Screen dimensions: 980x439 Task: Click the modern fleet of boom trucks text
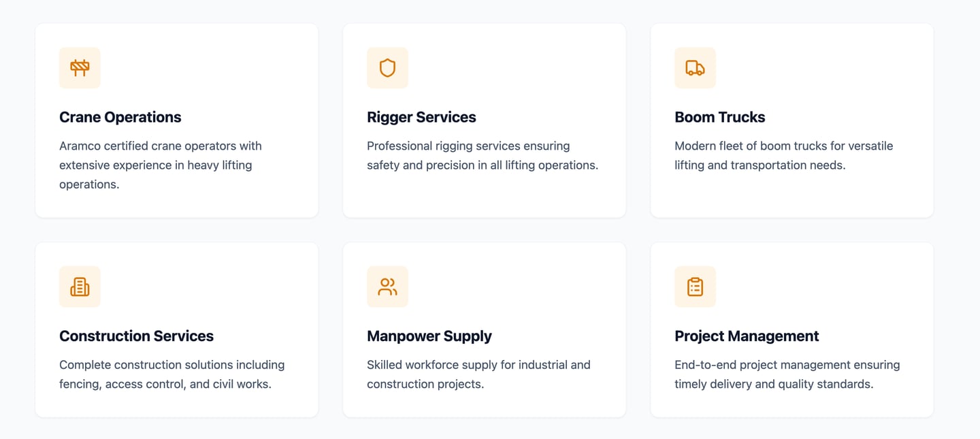[783, 155]
